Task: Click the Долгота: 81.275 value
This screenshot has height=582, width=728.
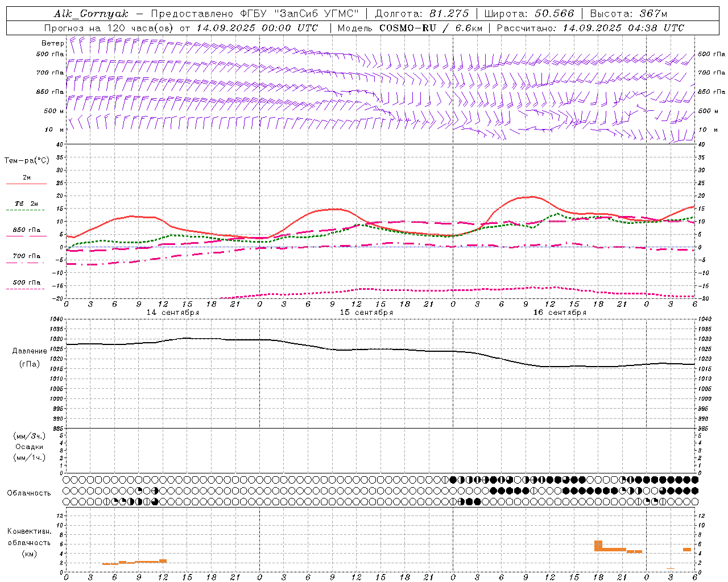Action: tap(422, 14)
